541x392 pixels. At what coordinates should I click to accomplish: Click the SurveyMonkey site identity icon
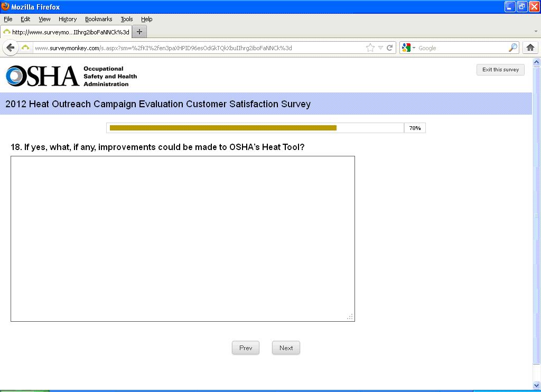point(25,48)
